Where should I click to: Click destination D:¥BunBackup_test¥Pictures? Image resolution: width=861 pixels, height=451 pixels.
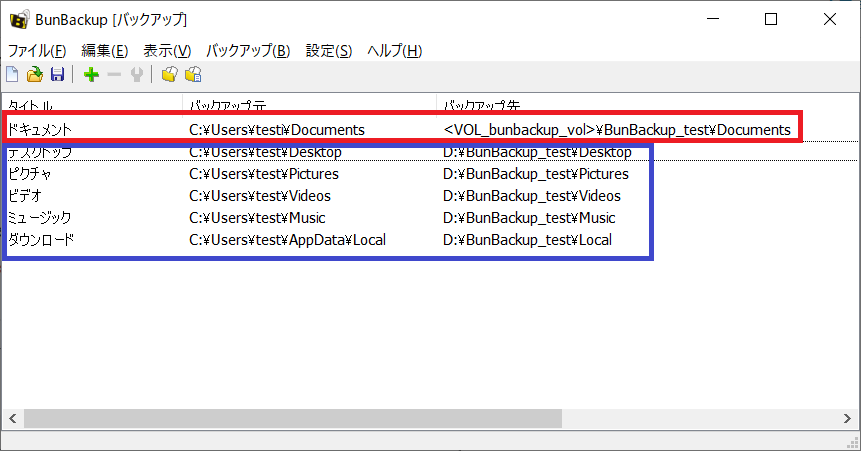pyautogui.click(x=535, y=174)
